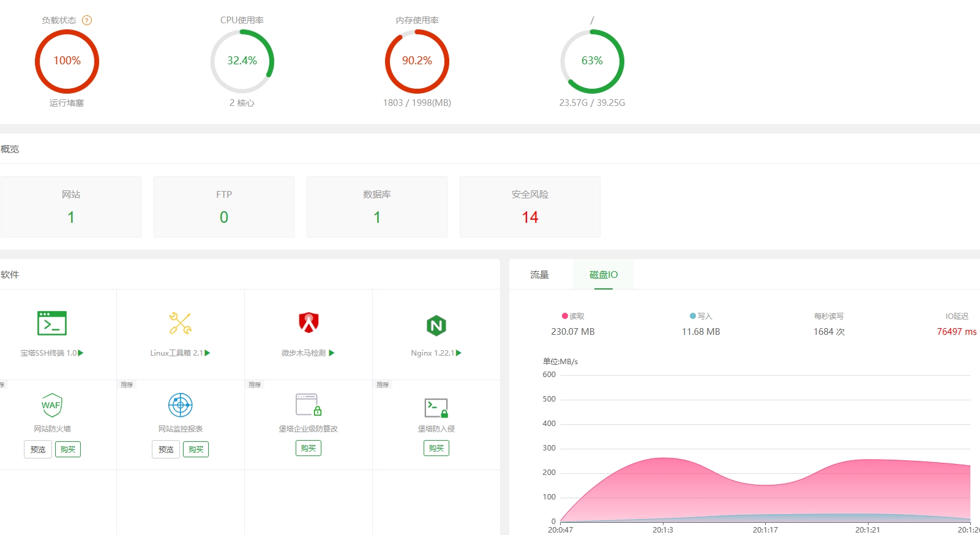Screen dimensions: 980x535
Task: Click the load status help question icon
Action: (87, 20)
